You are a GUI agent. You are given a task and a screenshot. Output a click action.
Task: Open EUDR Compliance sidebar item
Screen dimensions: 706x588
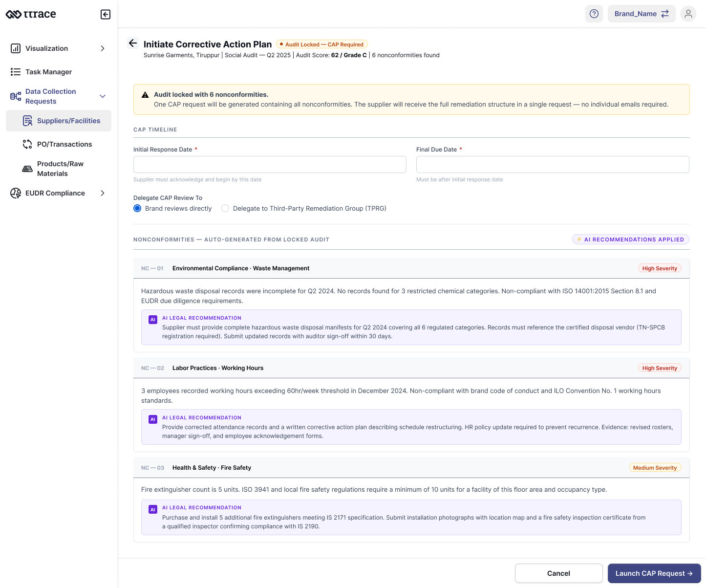[x=59, y=193]
